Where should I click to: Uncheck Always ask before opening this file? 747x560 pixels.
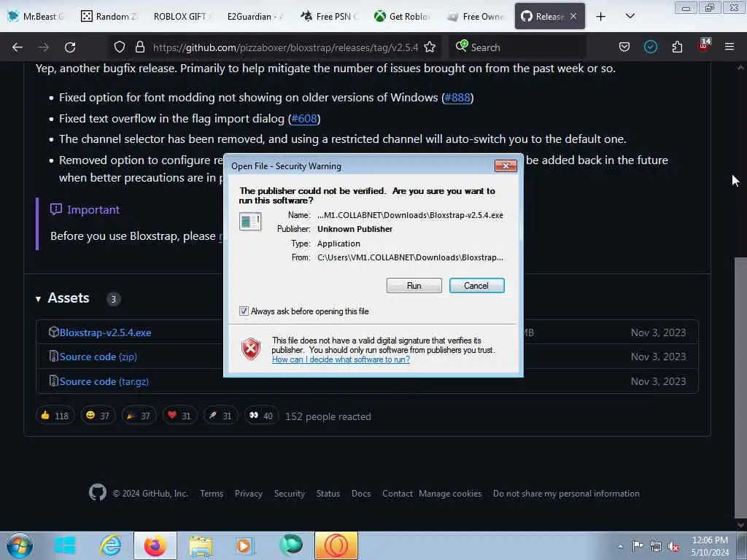[244, 311]
